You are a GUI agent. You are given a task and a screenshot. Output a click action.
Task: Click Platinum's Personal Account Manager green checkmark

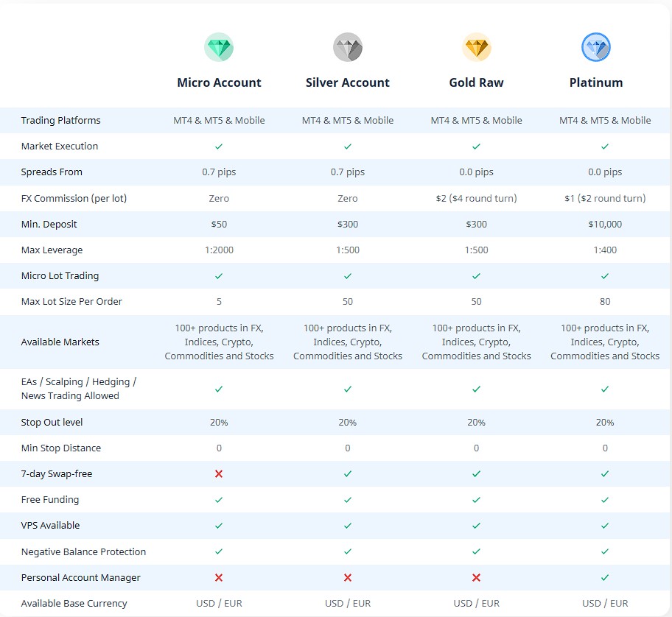point(605,578)
